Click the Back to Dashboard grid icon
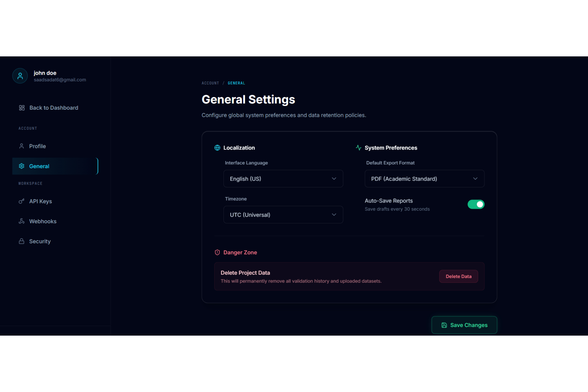The image size is (588, 392). pyautogui.click(x=22, y=108)
